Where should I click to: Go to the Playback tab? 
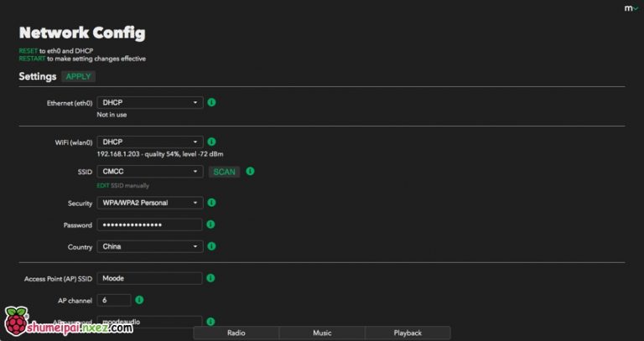point(408,333)
